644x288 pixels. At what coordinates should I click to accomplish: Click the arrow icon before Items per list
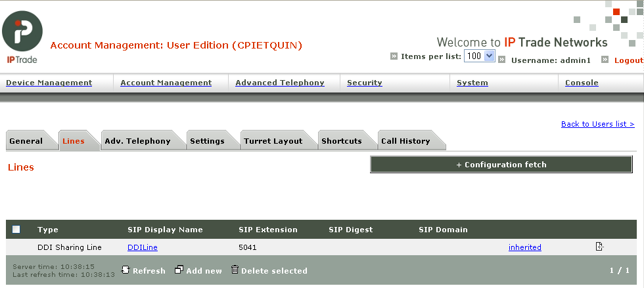pos(394,56)
